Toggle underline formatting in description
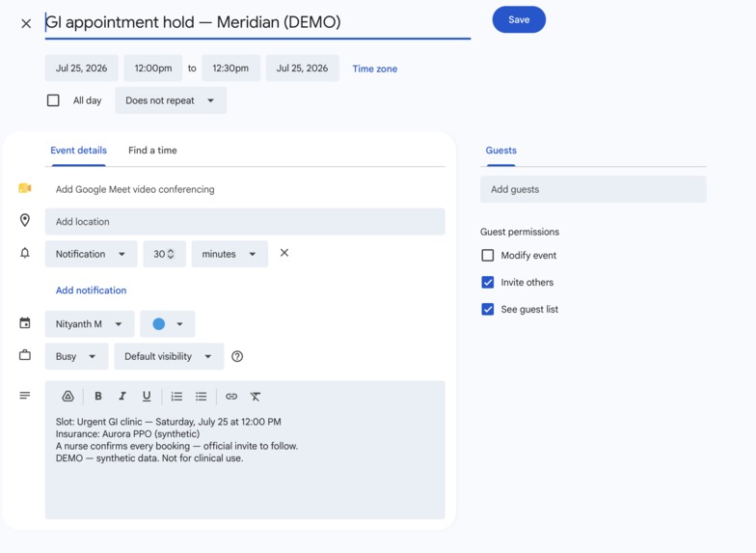Screen dimensions: 756x553 pyautogui.click(x=147, y=396)
